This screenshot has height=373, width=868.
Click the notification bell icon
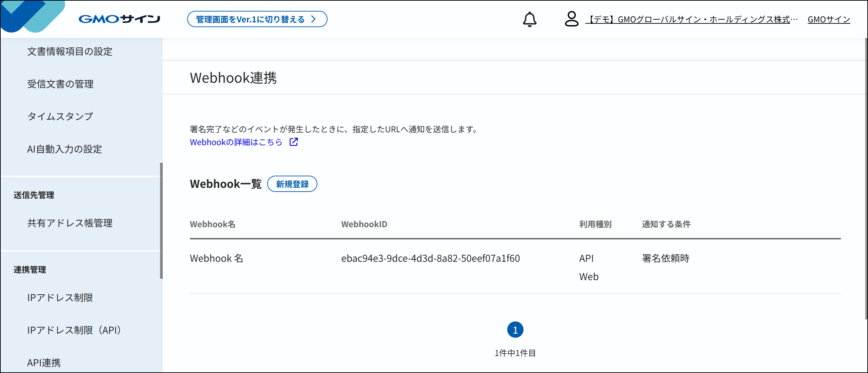(529, 19)
